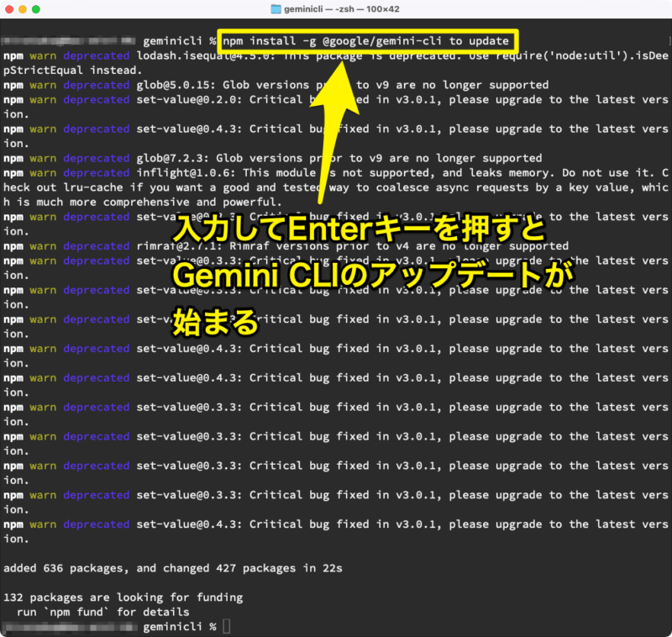Click the 'rimraf' versions warning line
The height and width of the screenshot is (637, 672).
point(286,246)
